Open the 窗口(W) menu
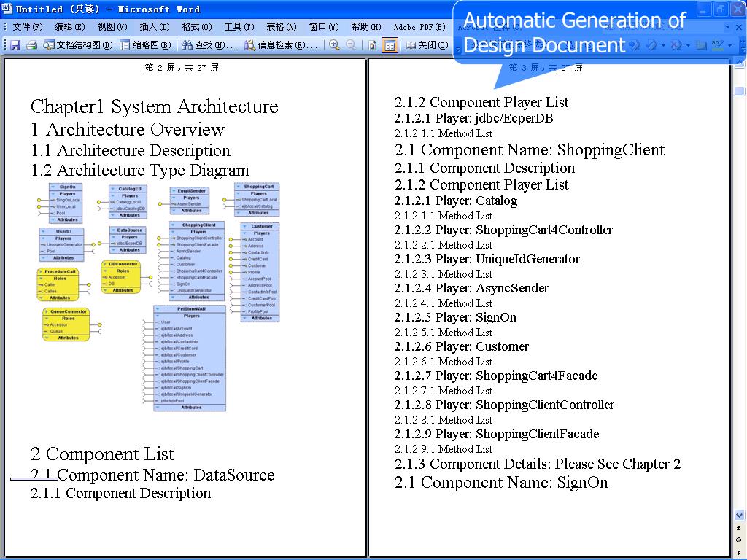Screen dimensions: 747x560 (x=324, y=27)
